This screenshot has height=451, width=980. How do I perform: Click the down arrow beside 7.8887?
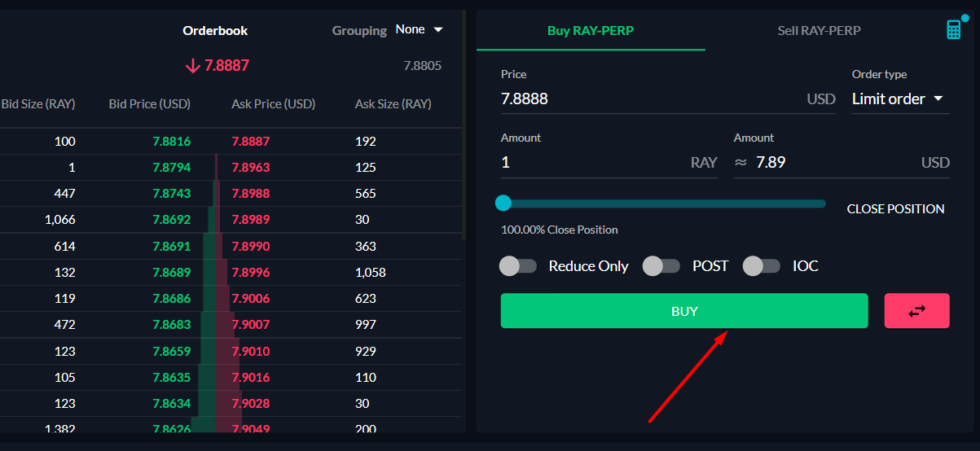(x=193, y=66)
